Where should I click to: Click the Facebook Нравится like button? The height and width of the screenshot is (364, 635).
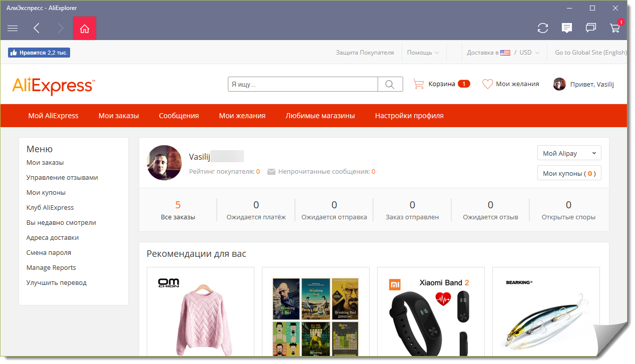click(x=39, y=53)
